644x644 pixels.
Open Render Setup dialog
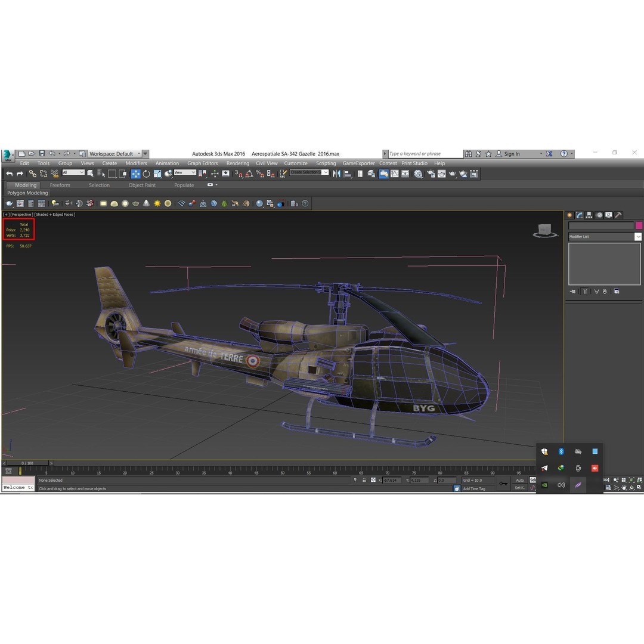pos(431,174)
